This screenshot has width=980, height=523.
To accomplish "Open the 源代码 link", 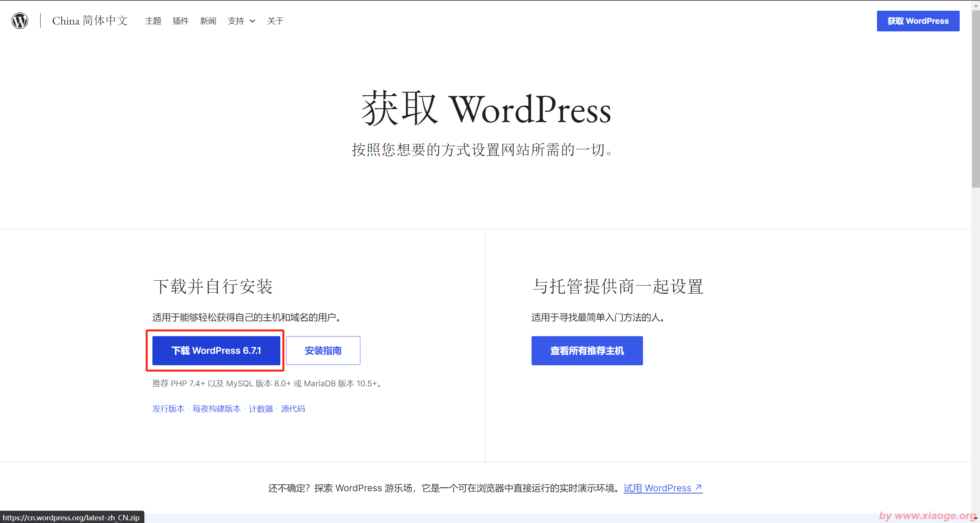I will coord(293,409).
